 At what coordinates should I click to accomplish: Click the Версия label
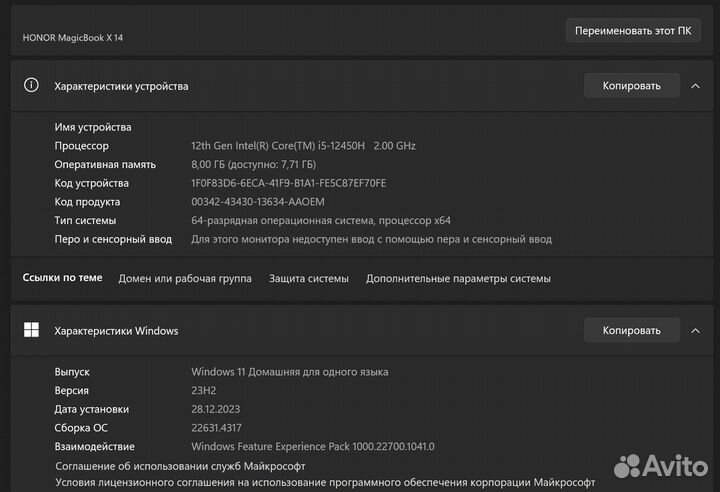click(71, 390)
